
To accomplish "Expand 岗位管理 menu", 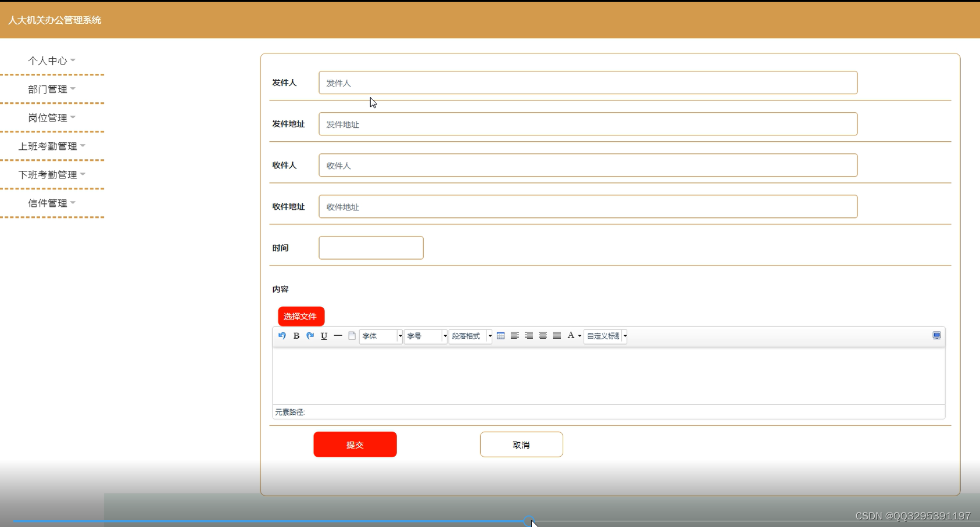I will pyautogui.click(x=52, y=117).
